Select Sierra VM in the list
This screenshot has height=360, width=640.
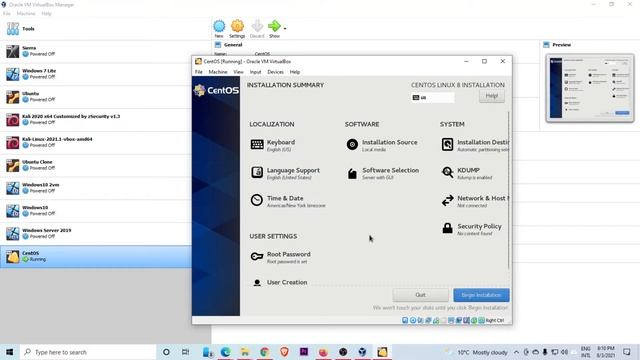coord(96,51)
